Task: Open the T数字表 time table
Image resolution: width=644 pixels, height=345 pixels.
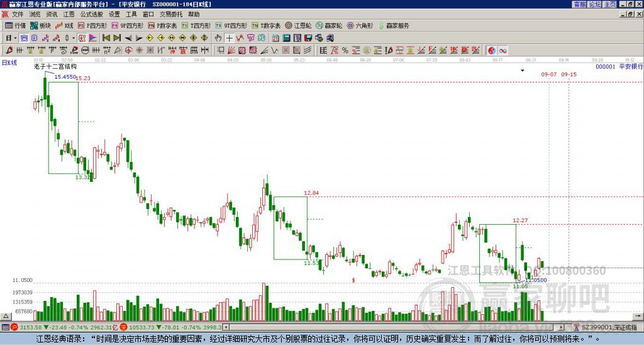Action: click(266, 25)
